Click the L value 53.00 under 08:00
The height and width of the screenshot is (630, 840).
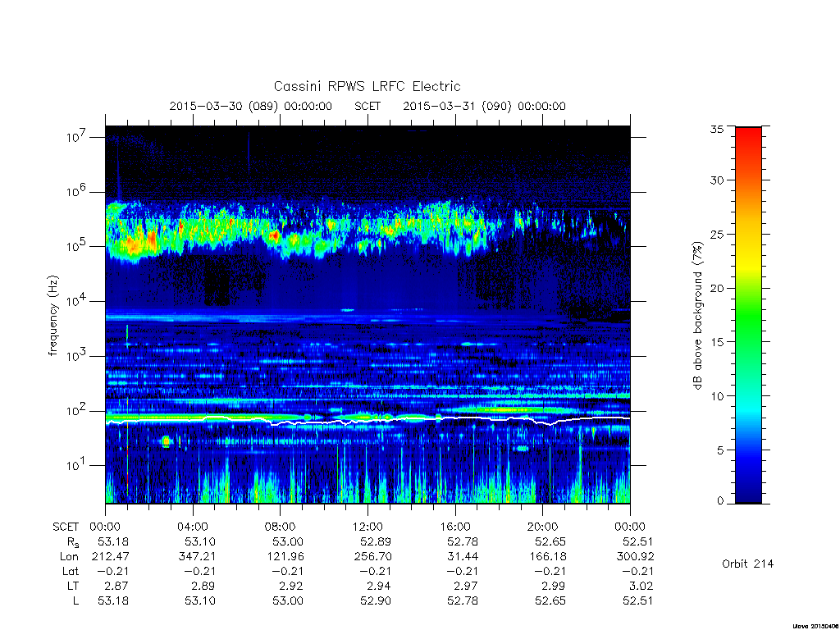tap(288, 601)
